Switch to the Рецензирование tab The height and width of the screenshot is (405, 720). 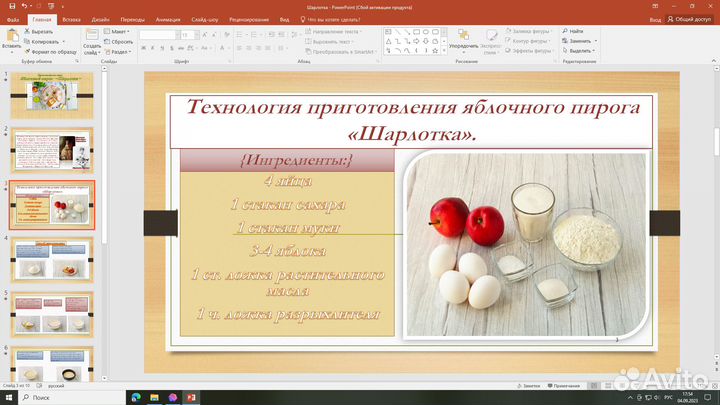[x=249, y=20]
